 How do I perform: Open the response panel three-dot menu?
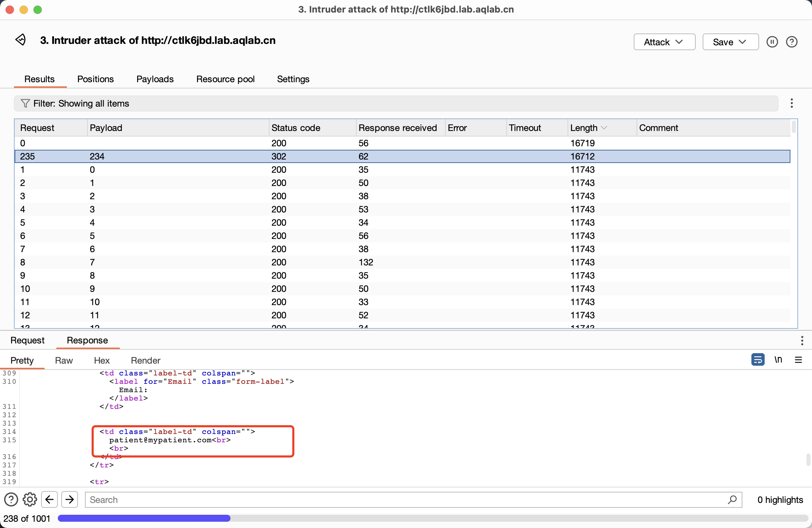(802, 340)
